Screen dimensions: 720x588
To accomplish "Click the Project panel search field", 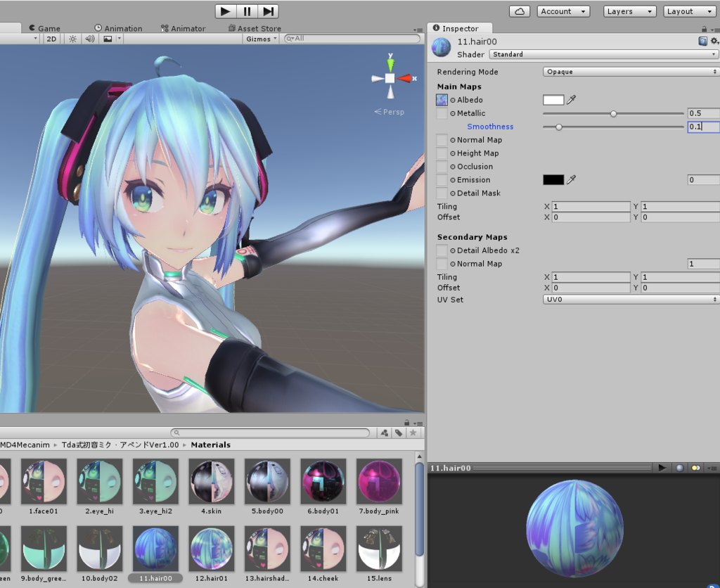I will 270,433.
